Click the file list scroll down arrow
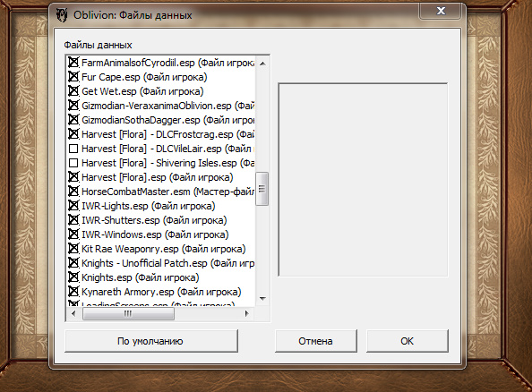Image resolution: width=532 pixels, height=392 pixels. click(262, 298)
